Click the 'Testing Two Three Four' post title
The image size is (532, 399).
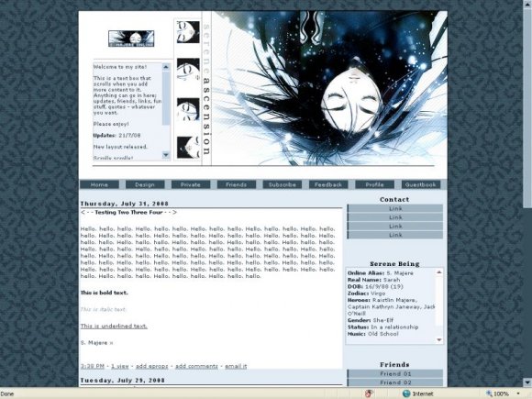coord(129,213)
